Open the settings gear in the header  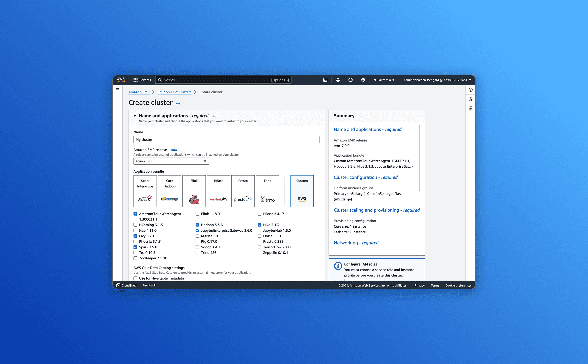click(x=363, y=80)
